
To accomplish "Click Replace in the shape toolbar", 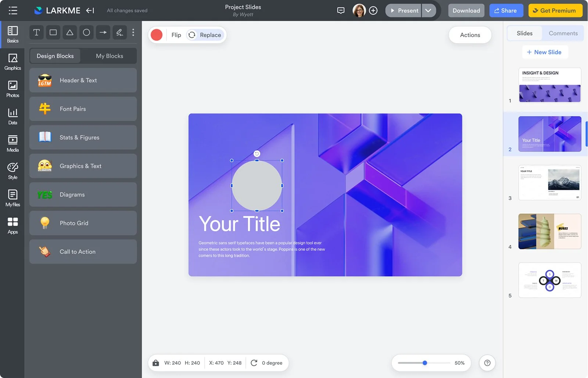I will pyautogui.click(x=205, y=35).
